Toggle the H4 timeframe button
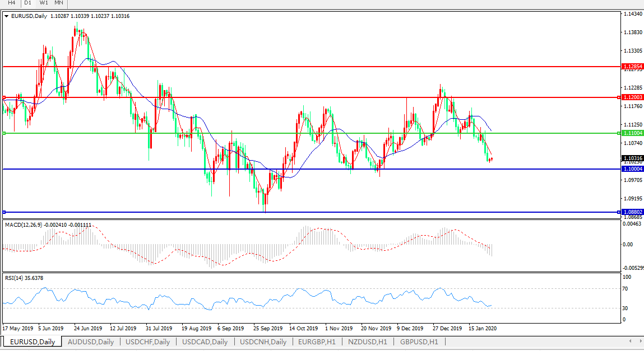 (x=11, y=3)
